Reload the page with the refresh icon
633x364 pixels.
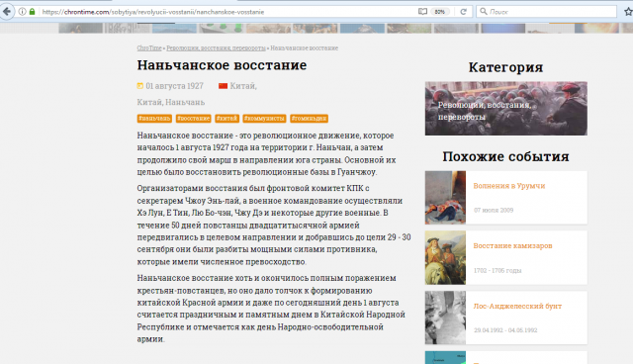tap(463, 12)
